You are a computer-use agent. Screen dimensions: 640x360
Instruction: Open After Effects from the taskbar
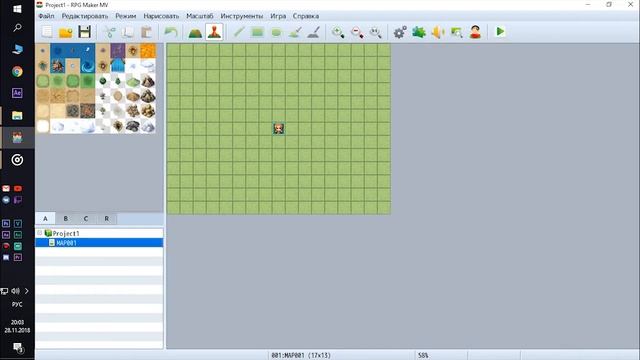click(x=17, y=93)
